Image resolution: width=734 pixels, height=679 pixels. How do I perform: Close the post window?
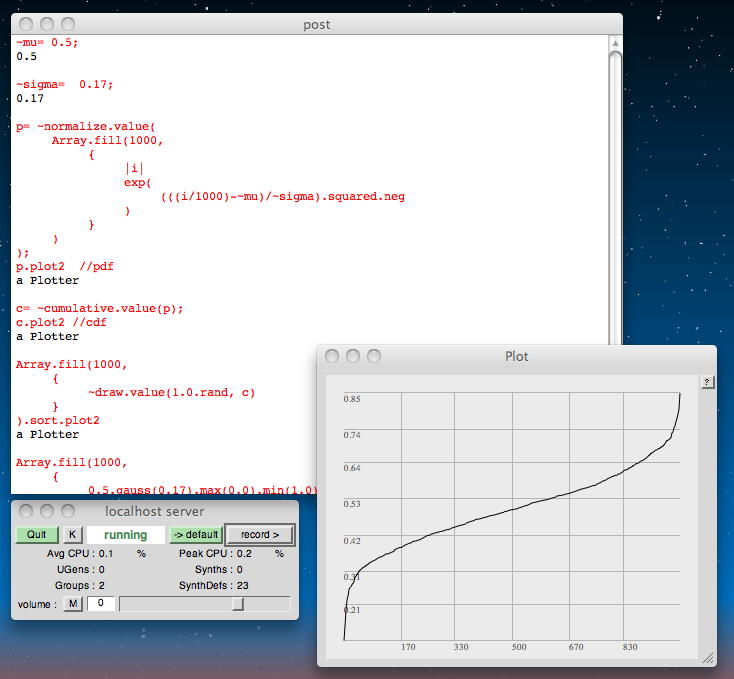coord(27,24)
